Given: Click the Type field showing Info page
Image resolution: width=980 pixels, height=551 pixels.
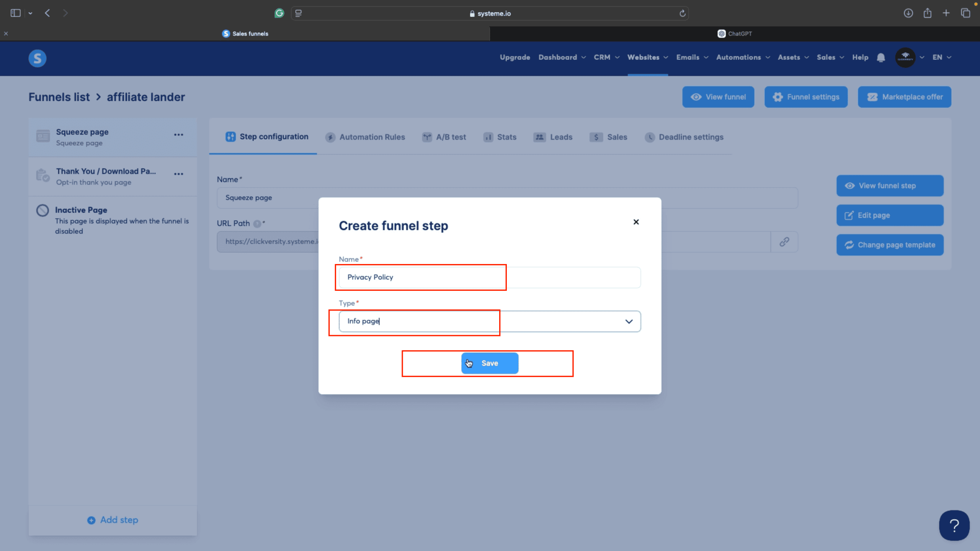Looking at the screenshot, I should pyautogui.click(x=490, y=321).
